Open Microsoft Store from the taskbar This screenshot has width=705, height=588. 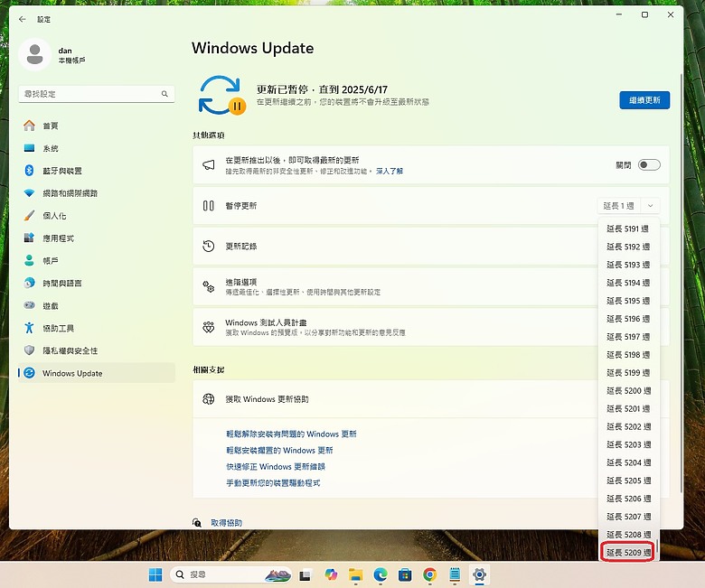405,574
